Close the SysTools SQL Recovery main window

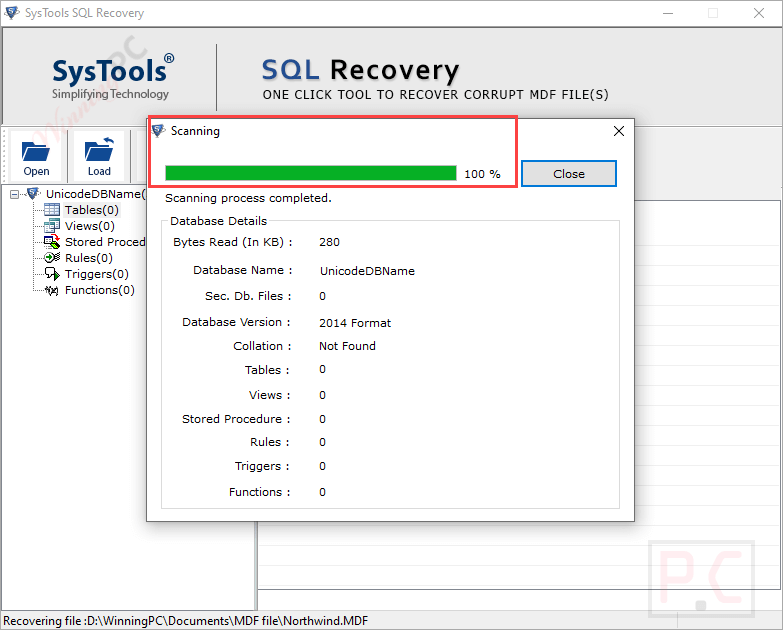759,13
